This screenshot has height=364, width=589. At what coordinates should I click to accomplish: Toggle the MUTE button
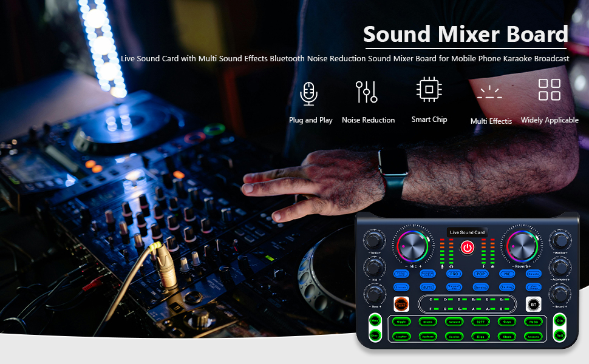(427, 288)
